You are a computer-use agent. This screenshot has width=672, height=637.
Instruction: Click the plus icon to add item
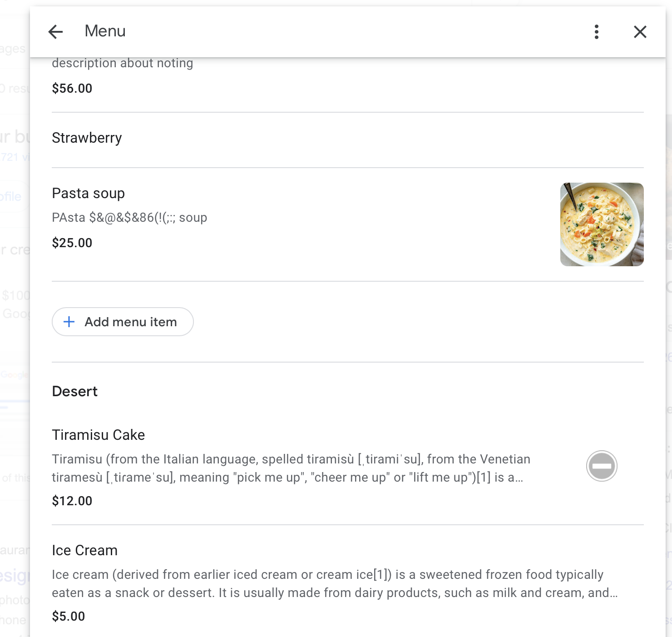coord(69,322)
